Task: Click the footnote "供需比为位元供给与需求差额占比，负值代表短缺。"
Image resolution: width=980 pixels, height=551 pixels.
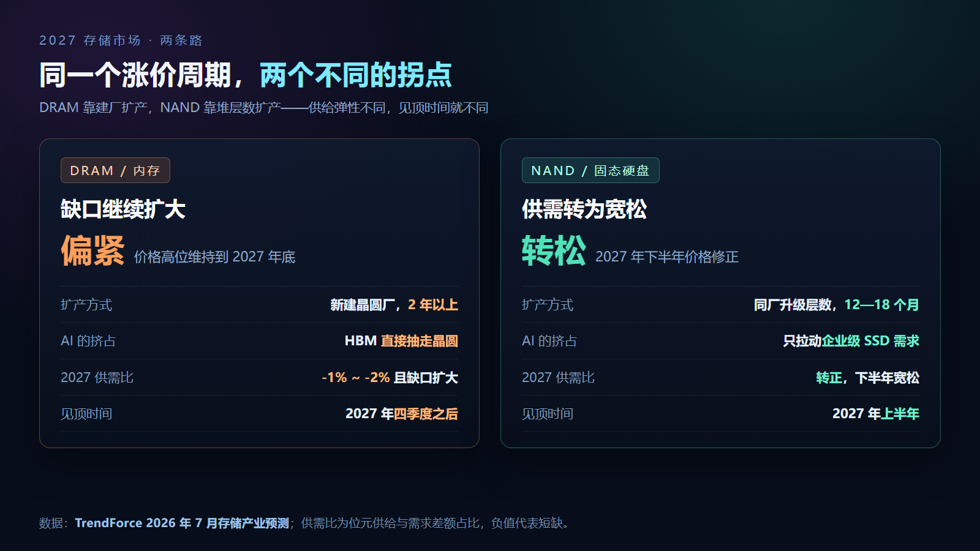Action: [x=437, y=523]
